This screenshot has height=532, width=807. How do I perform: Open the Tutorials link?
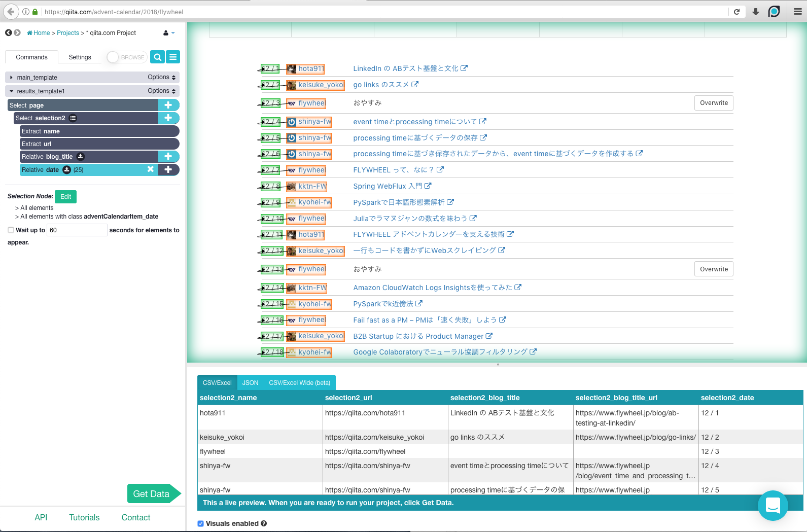(x=84, y=517)
